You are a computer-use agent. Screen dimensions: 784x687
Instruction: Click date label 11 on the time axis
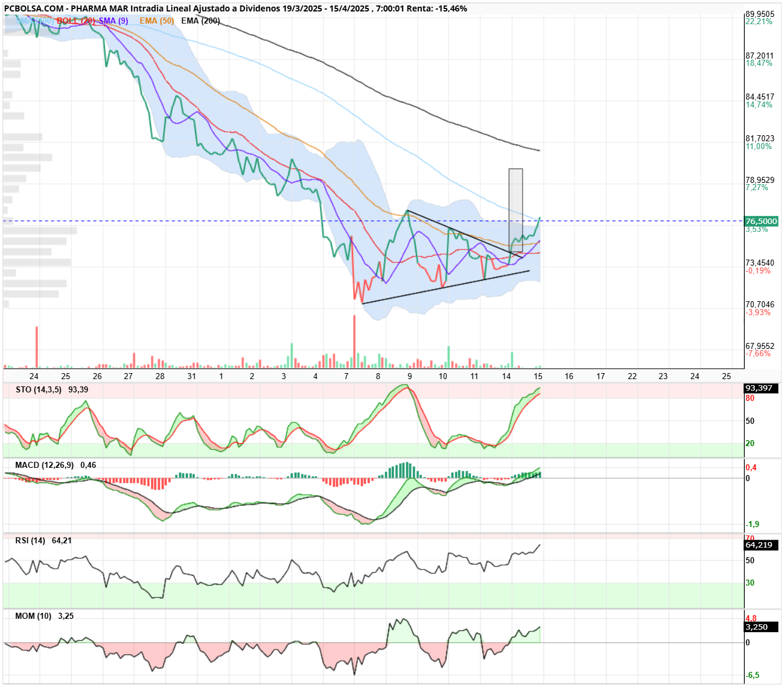pyautogui.click(x=474, y=376)
